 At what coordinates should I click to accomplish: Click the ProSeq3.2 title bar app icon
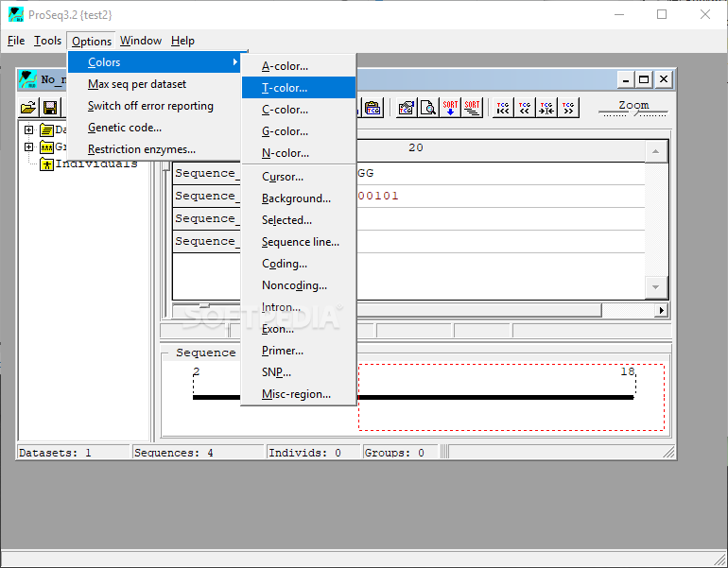tap(16, 14)
